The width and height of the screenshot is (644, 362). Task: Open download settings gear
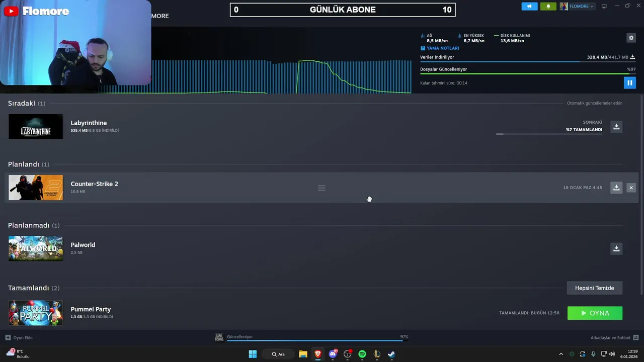click(631, 38)
